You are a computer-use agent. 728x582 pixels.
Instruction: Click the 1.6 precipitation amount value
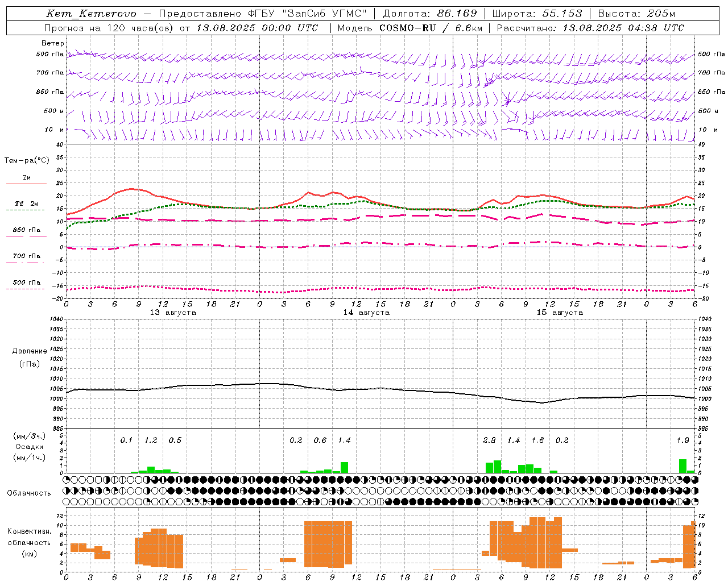[537, 440]
